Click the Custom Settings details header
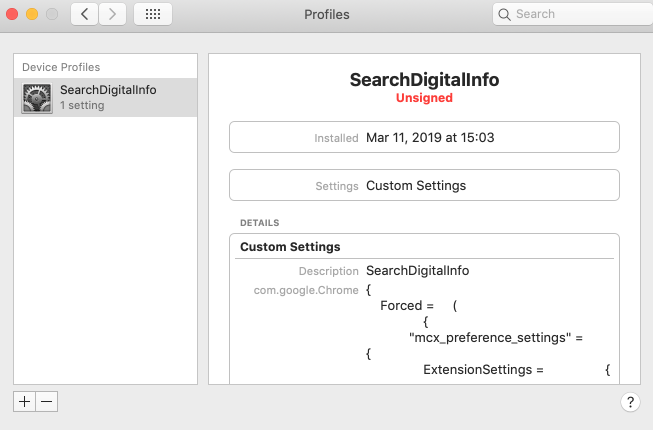 pyautogui.click(x=291, y=246)
